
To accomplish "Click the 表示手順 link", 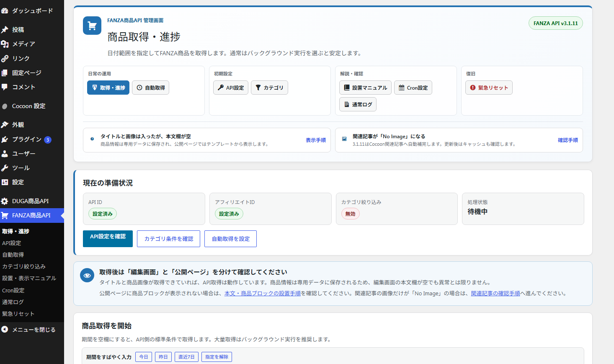I will [316, 140].
